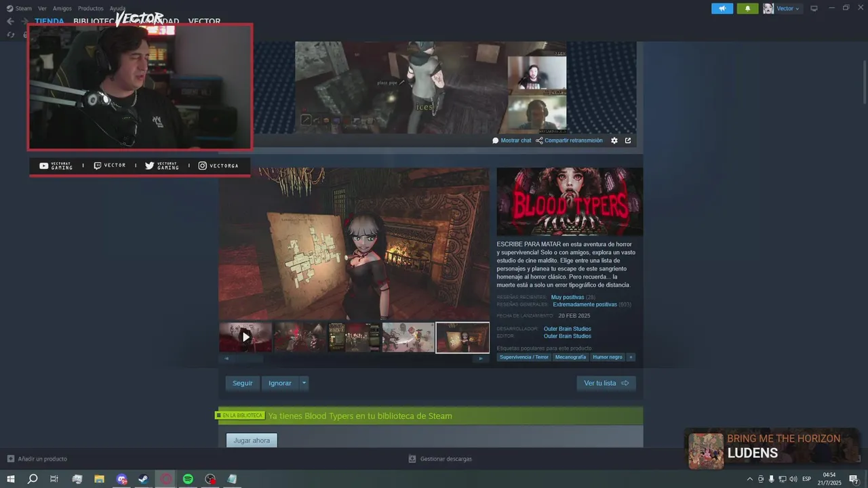
Task: Click the Ignorar button
Action: click(279, 383)
